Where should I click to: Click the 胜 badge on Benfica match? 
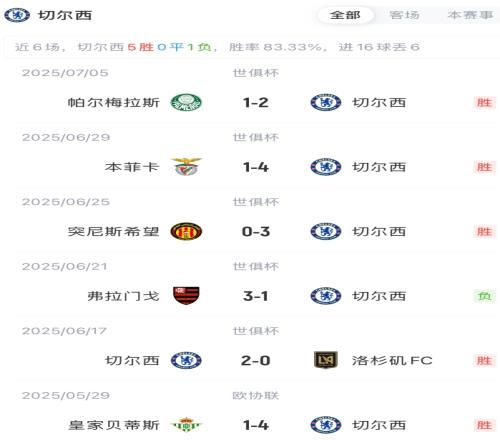pyautogui.click(x=484, y=167)
